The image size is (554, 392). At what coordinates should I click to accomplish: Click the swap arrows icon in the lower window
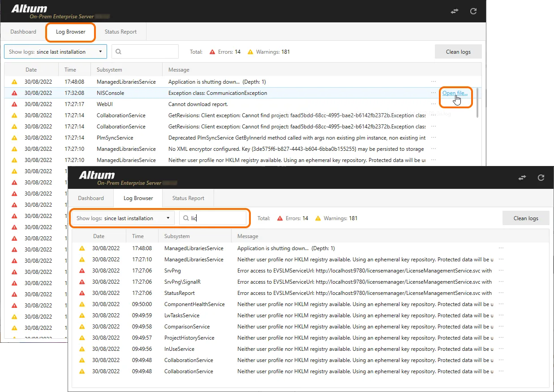522,178
